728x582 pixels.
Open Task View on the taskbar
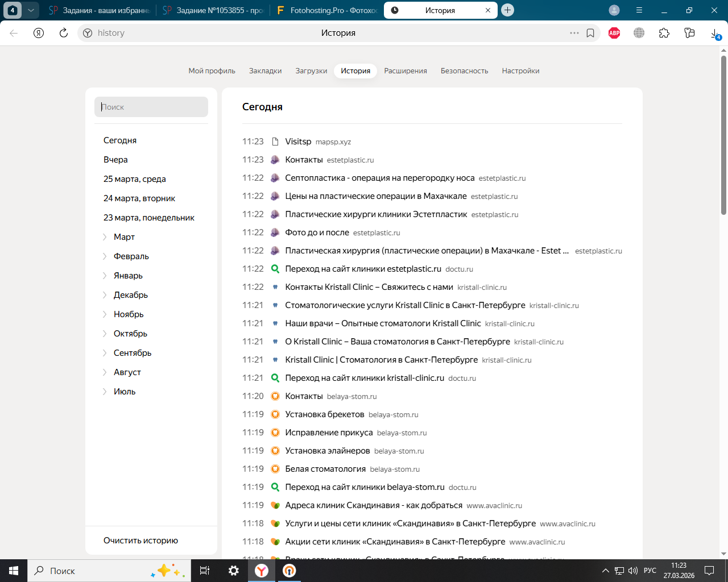pyautogui.click(x=205, y=571)
